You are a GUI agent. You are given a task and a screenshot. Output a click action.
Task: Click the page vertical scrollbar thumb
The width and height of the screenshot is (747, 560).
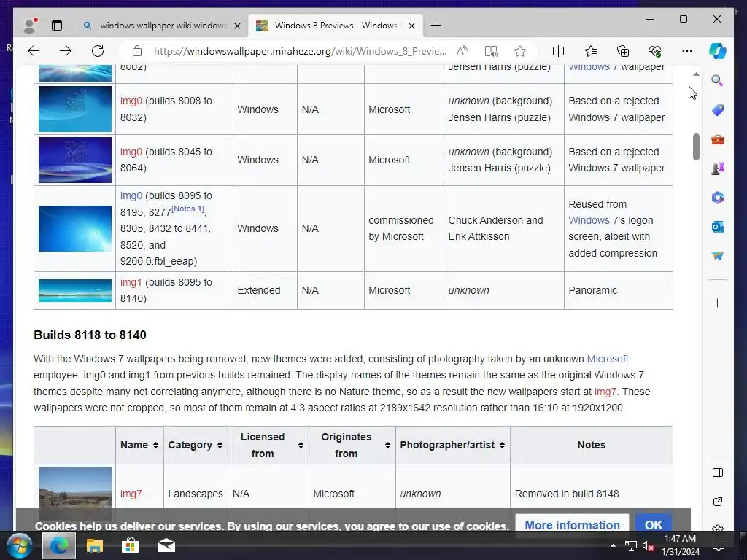[x=696, y=147]
